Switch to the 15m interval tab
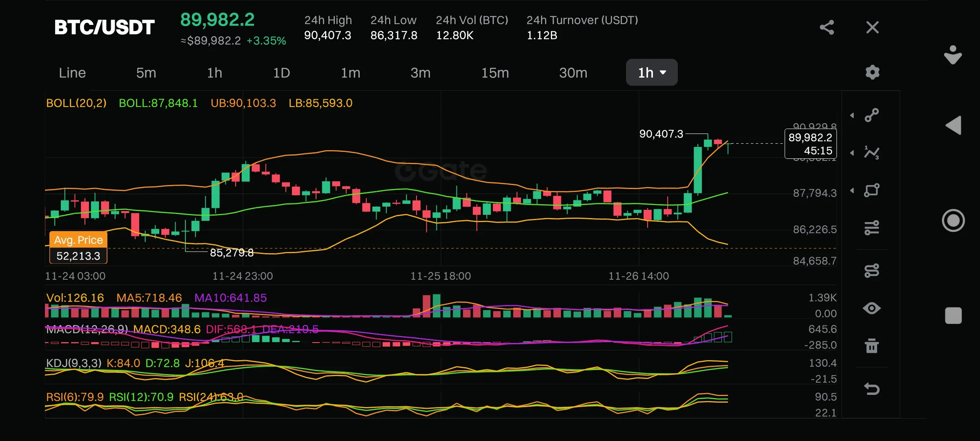The image size is (980, 441). [x=495, y=73]
